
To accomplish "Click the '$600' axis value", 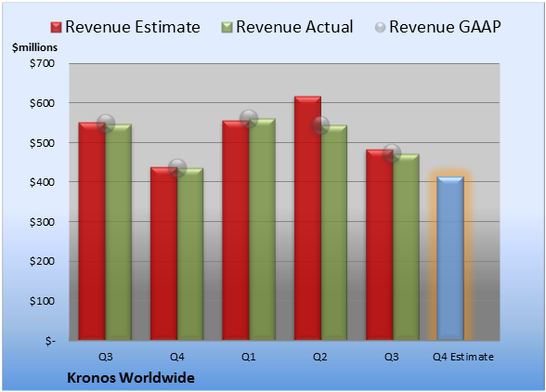I will (x=42, y=103).
